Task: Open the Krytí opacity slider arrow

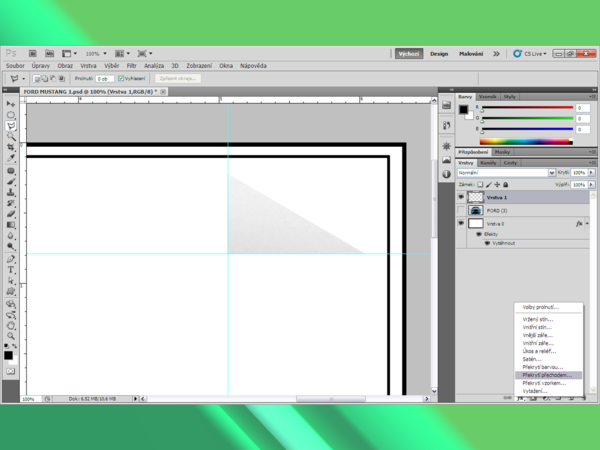Action: [590, 173]
